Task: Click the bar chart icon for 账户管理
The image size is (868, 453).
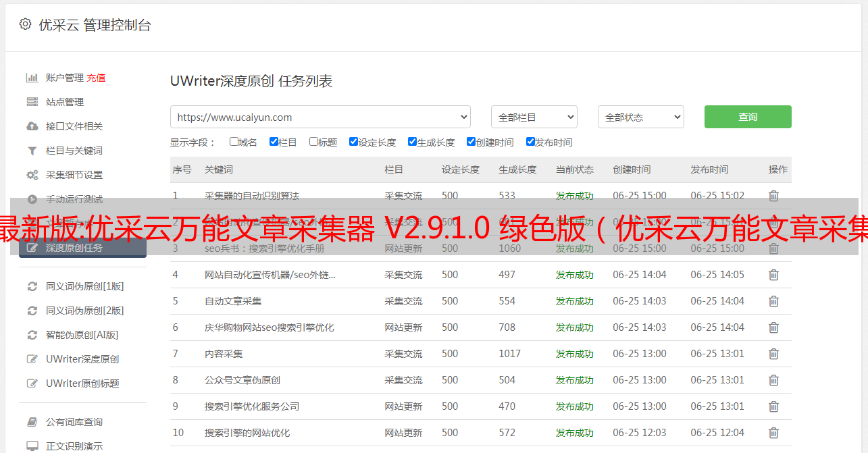Action: [32, 78]
